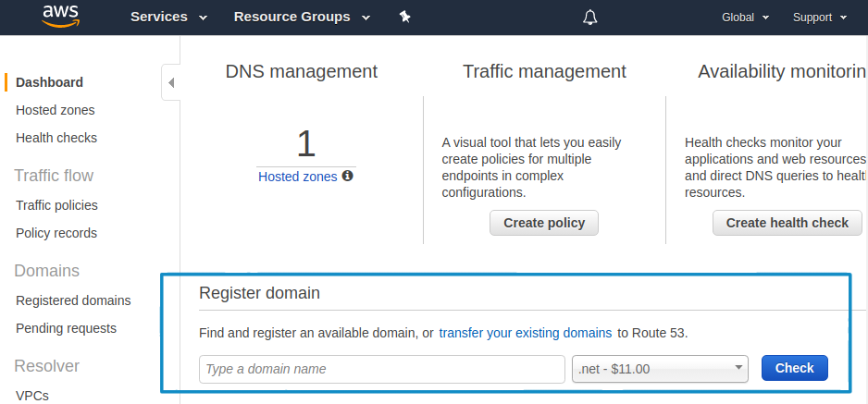This screenshot has width=868, height=404.
Task: Open Traffic policies in the sidebar
Action: pos(56,205)
